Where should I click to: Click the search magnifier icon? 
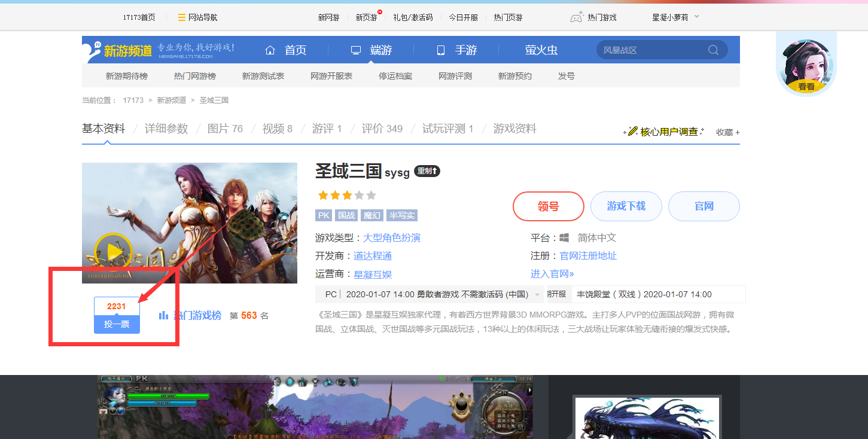click(713, 50)
